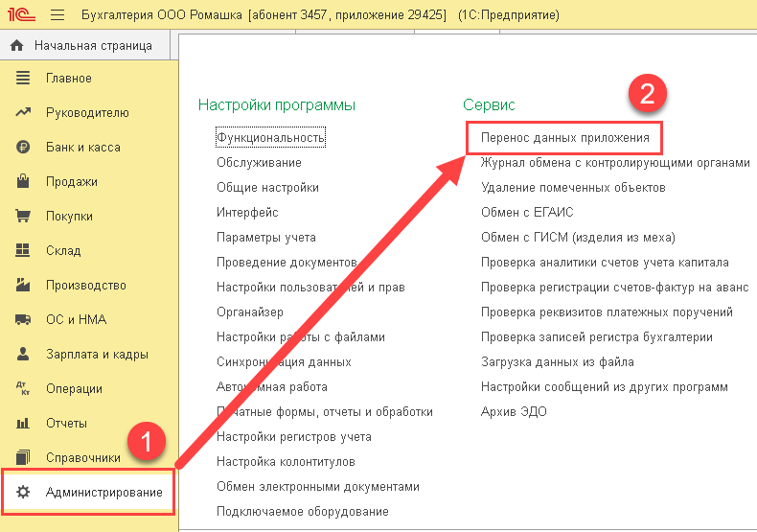
Task: Open Проверка записей регистра бухгалтерии
Action: [597, 337]
